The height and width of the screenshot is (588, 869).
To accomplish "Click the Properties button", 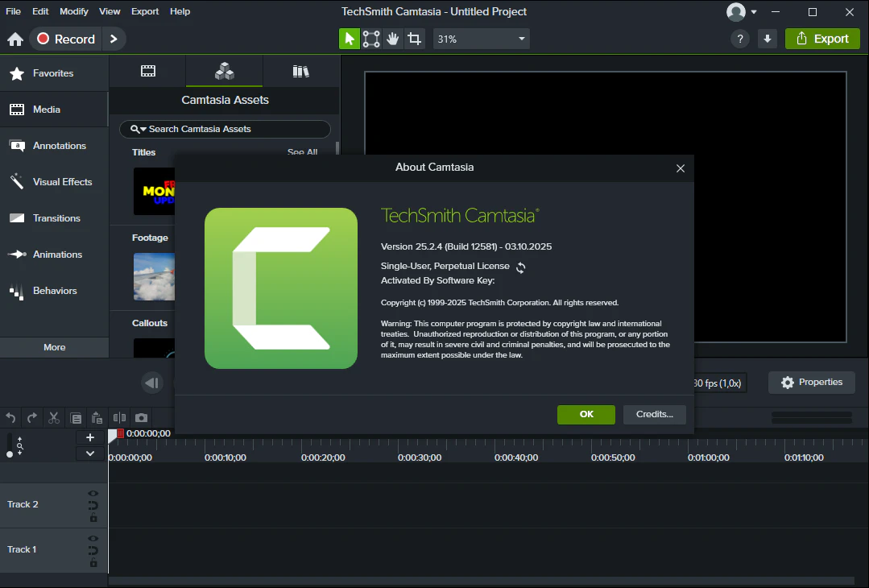I will pyautogui.click(x=812, y=383).
